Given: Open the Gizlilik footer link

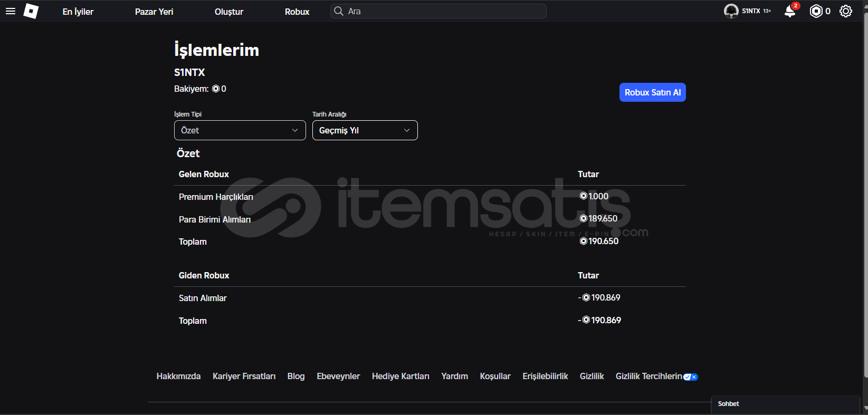Looking at the screenshot, I should tap(592, 376).
